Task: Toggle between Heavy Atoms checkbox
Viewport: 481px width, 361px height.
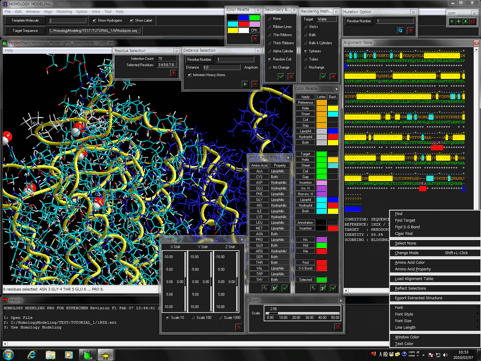Action: 189,75
